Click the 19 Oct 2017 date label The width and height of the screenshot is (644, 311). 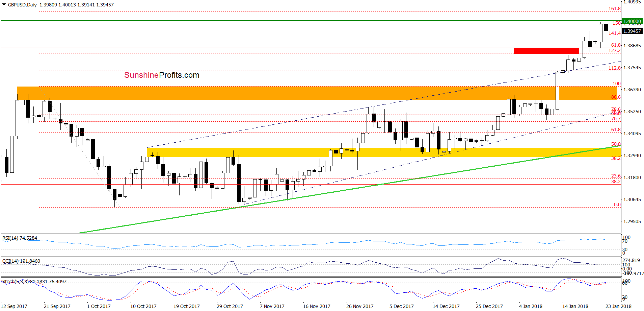[x=187, y=306]
